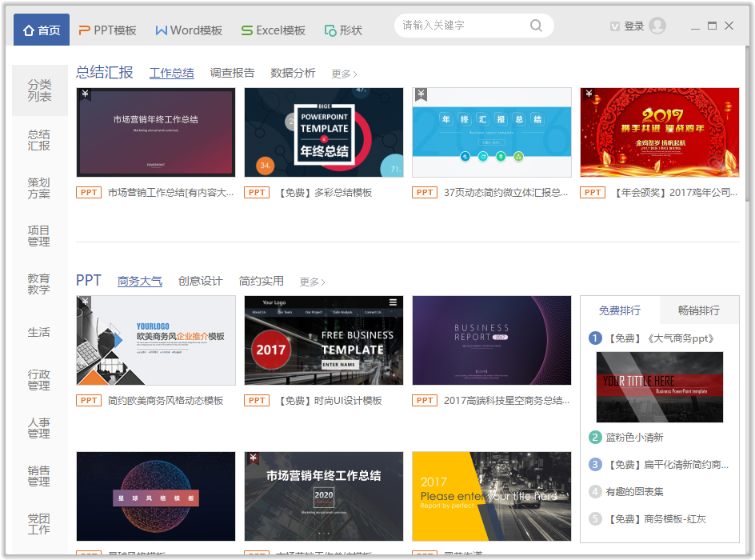The width and height of the screenshot is (755, 560).
Task: Click rank number 1 badge in ranking
Action: [595, 338]
